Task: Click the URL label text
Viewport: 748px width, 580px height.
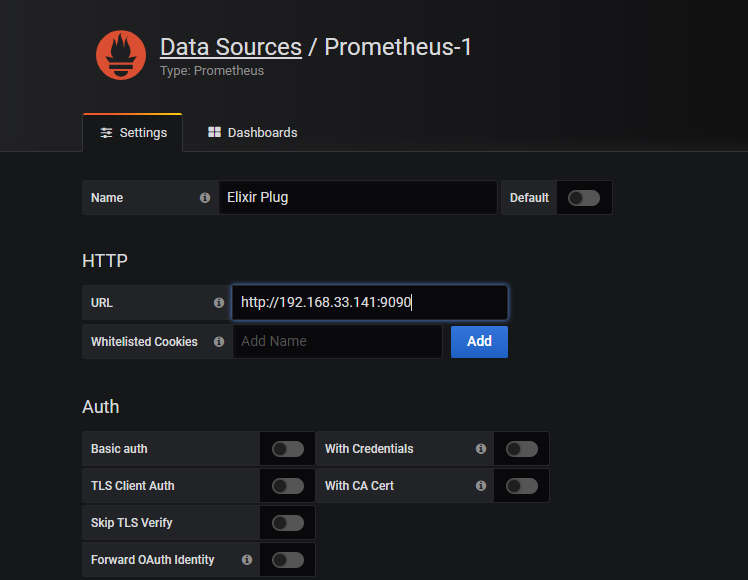Action: 102,302
